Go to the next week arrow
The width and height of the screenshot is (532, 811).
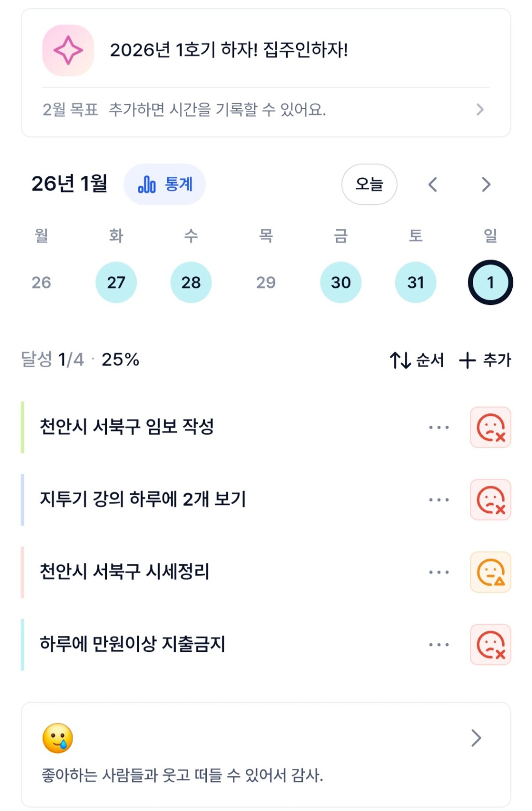tap(486, 185)
